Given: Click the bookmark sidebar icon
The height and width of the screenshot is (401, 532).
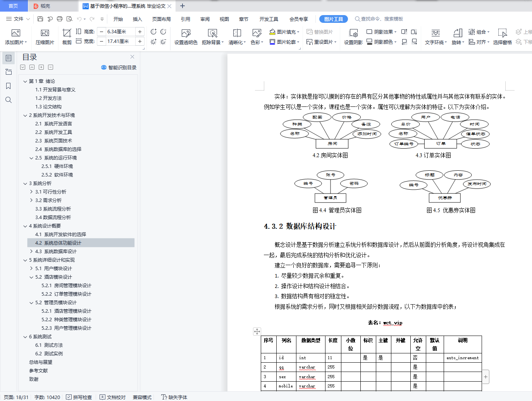Looking at the screenshot, I should click(9, 86).
